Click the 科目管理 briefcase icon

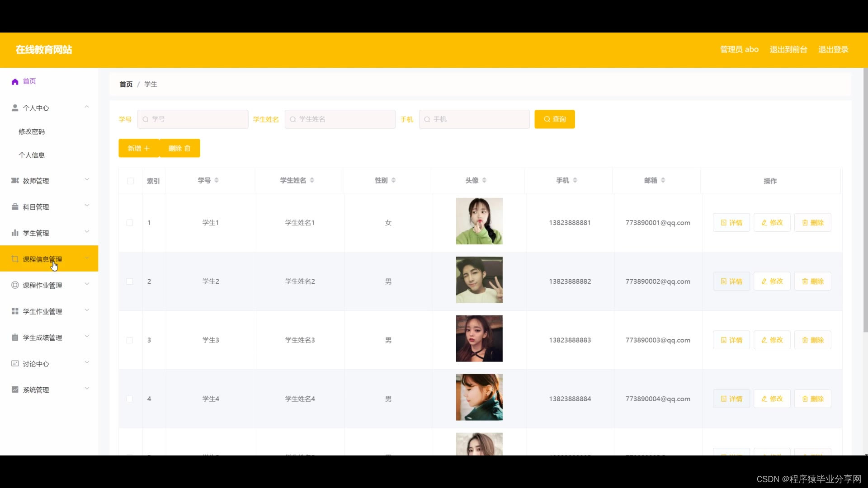pyautogui.click(x=15, y=206)
